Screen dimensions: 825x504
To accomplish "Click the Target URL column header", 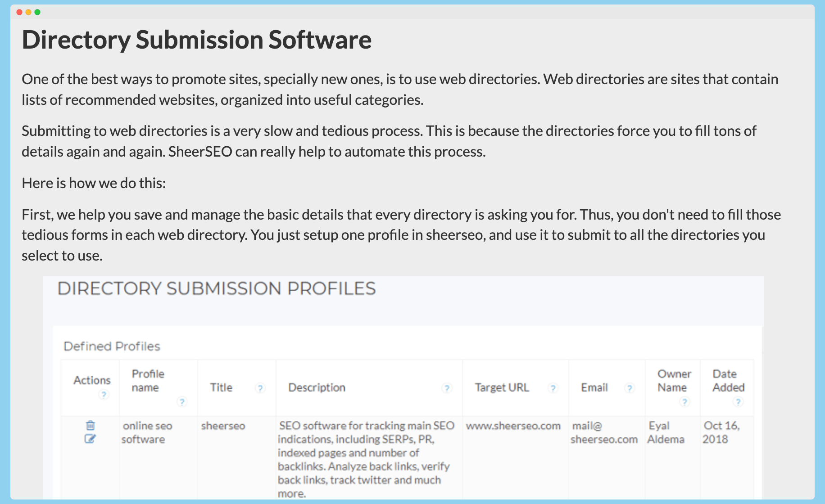I will (x=502, y=387).
